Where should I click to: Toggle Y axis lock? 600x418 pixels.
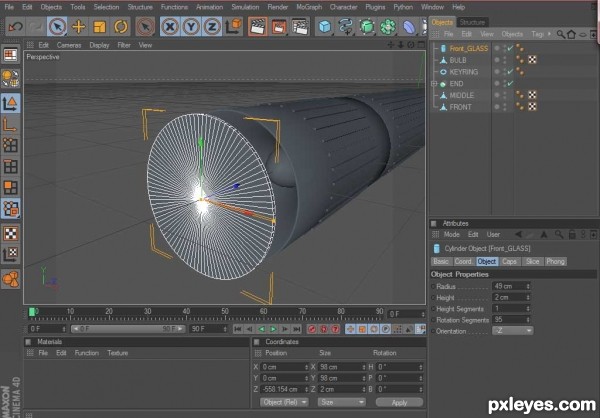click(x=191, y=27)
